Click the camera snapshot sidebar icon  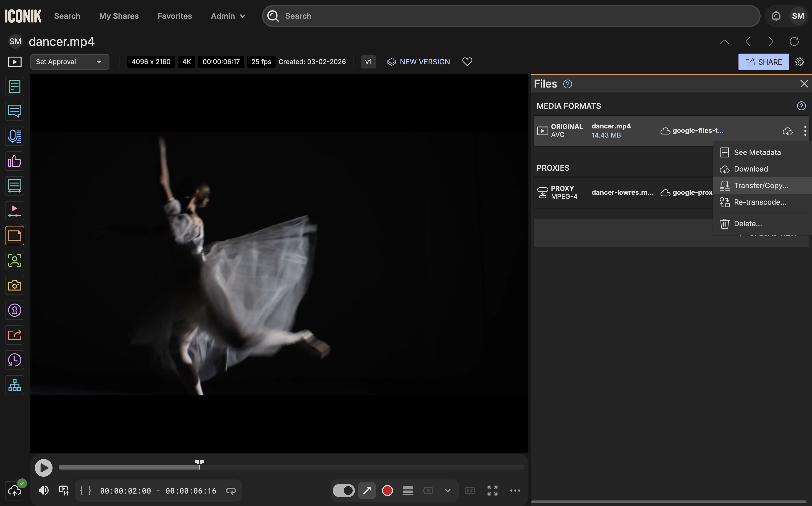click(x=14, y=286)
